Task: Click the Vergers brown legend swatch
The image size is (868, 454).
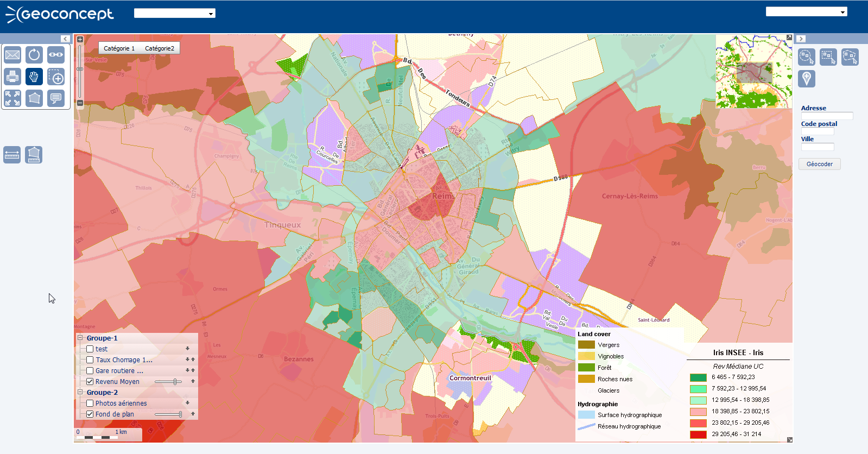Action: point(586,345)
